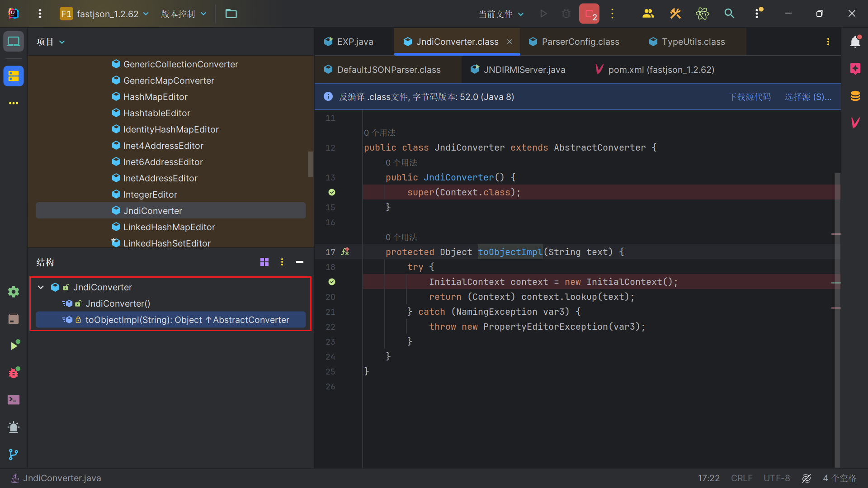The width and height of the screenshot is (868, 488).
Task: Open the Problems alarm tool window
Action: pos(14,427)
